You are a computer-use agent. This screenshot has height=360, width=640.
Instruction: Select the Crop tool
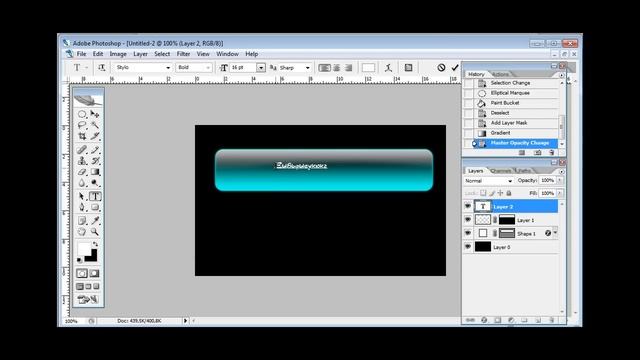82,136
